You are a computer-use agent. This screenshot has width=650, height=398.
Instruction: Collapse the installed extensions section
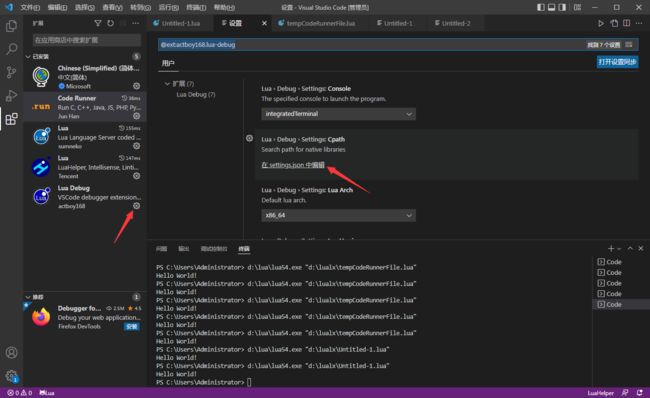[28, 56]
